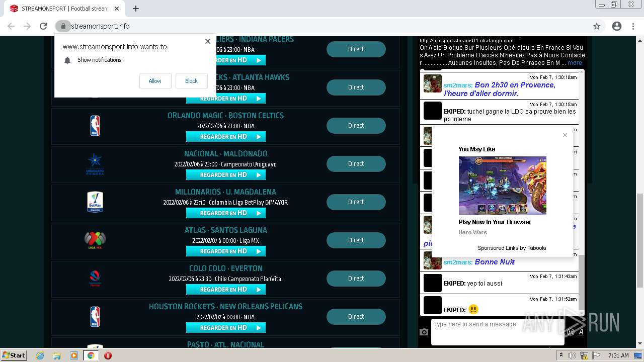Click Regarder en HD under Colo Colo
The width and height of the screenshot is (644, 362).
(225, 290)
